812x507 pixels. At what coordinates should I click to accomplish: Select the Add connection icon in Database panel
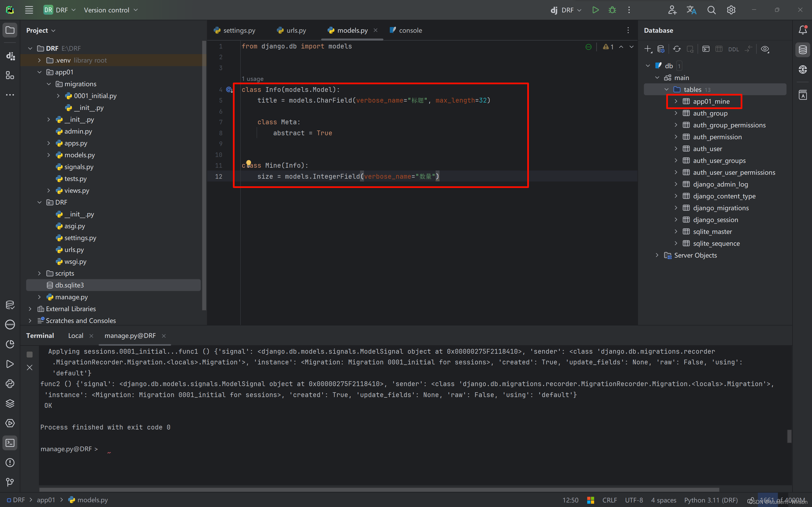pos(648,48)
